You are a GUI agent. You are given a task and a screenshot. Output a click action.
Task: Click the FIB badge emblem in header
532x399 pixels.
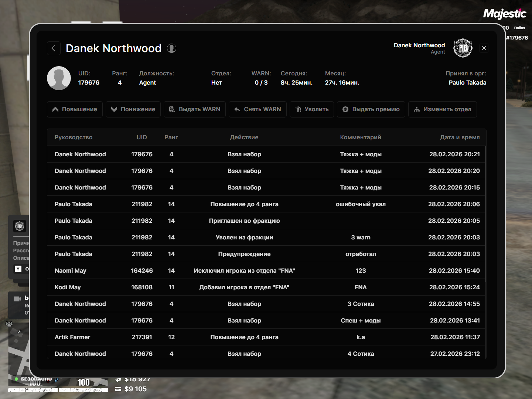click(x=463, y=48)
